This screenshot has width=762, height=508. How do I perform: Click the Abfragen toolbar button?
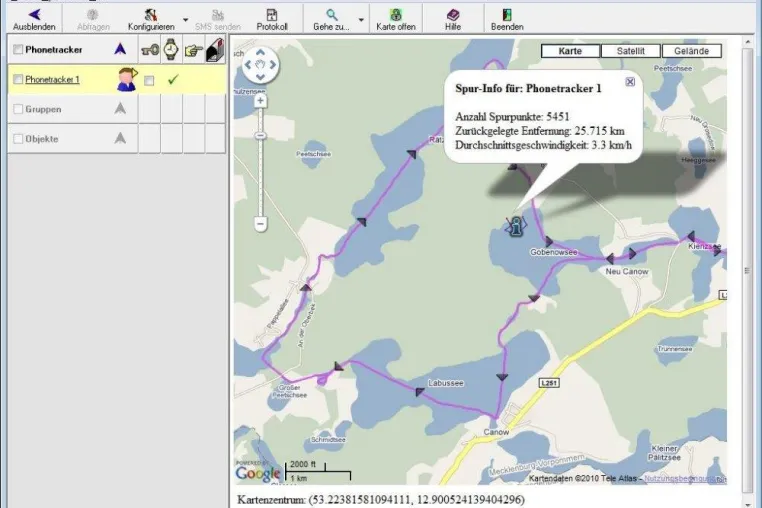(x=93, y=19)
